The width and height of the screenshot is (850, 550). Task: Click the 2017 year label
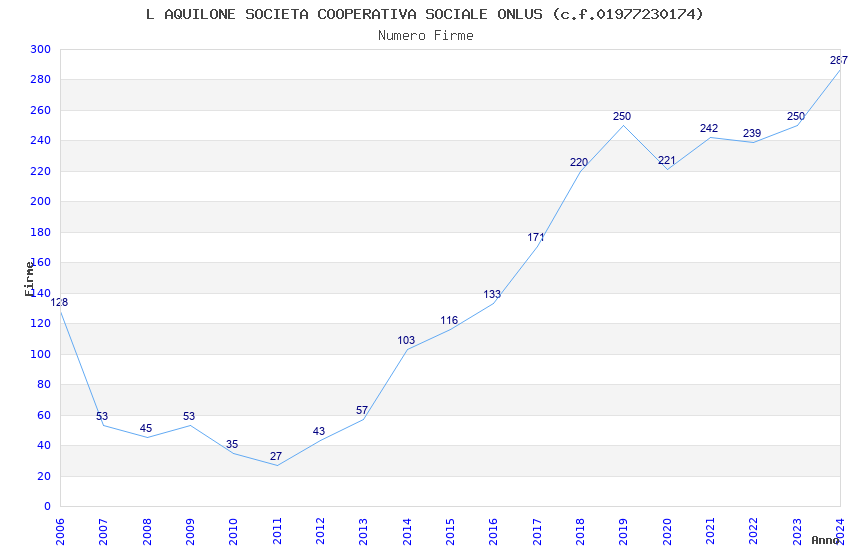pos(537,531)
